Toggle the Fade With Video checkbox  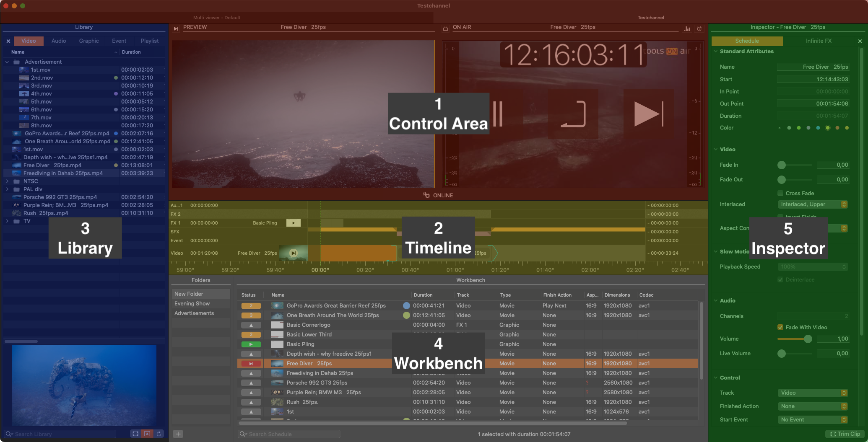(780, 327)
